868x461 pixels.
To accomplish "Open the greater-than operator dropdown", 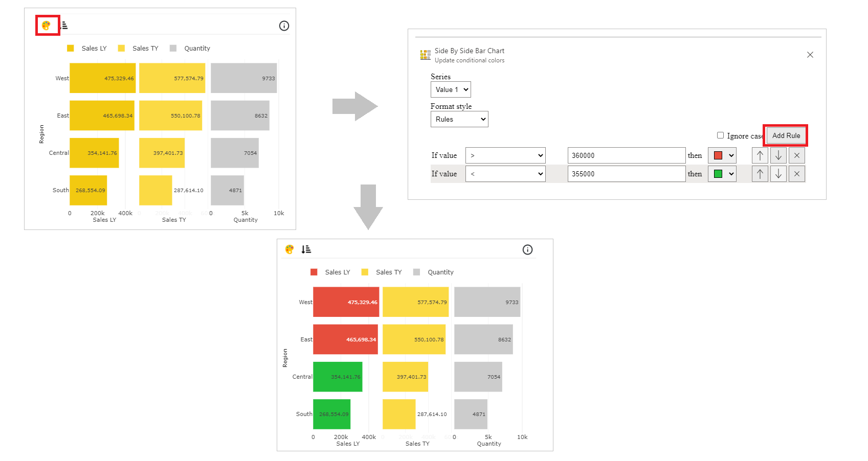I will click(505, 155).
